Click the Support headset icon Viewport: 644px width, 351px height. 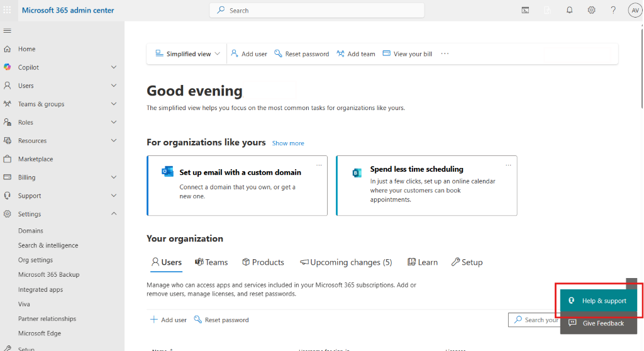point(8,196)
